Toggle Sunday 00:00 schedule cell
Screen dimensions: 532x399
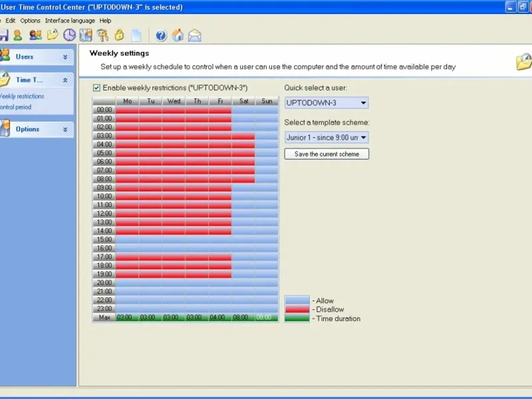point(267,110)
